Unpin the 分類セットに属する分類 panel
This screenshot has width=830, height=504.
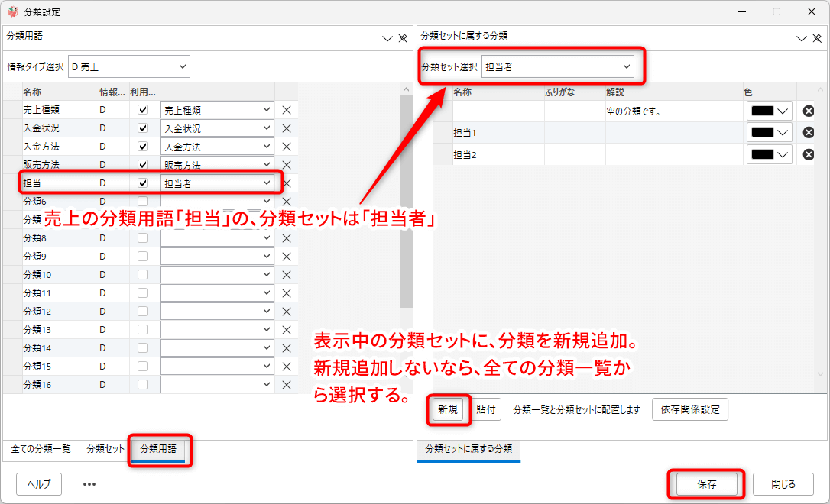click(817, 38)
